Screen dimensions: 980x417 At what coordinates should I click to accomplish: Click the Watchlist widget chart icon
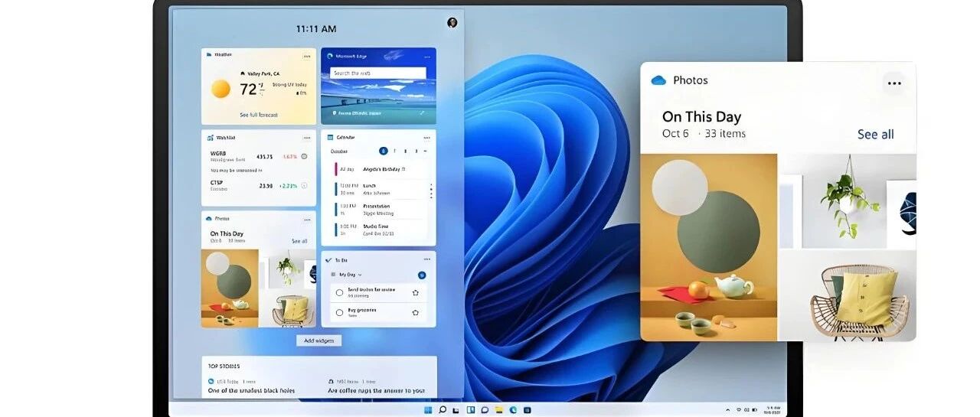click(x=210, y=138)
